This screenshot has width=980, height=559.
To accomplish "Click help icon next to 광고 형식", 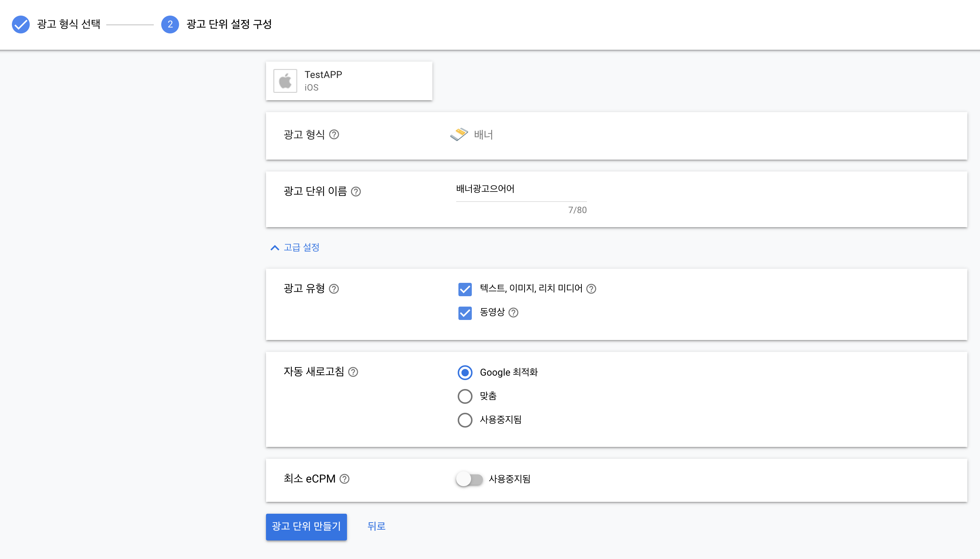I will pyautogui.click(x=334, y=135).
